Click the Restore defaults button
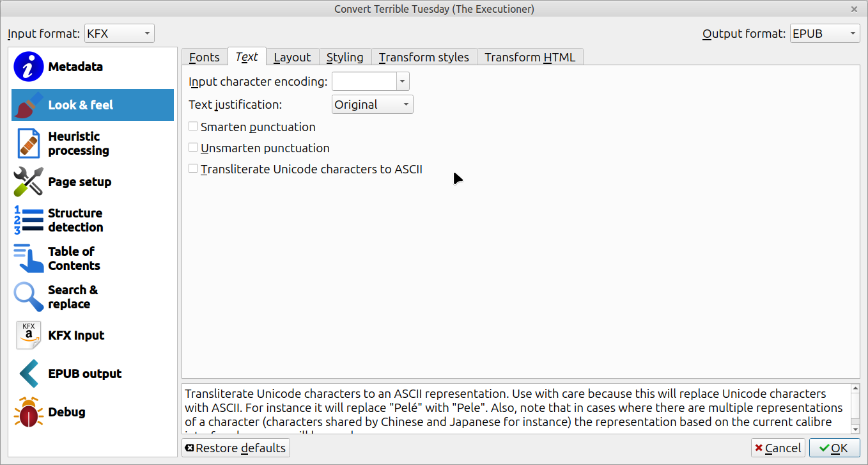Screen dimensions: 868x465 (236, 448)
